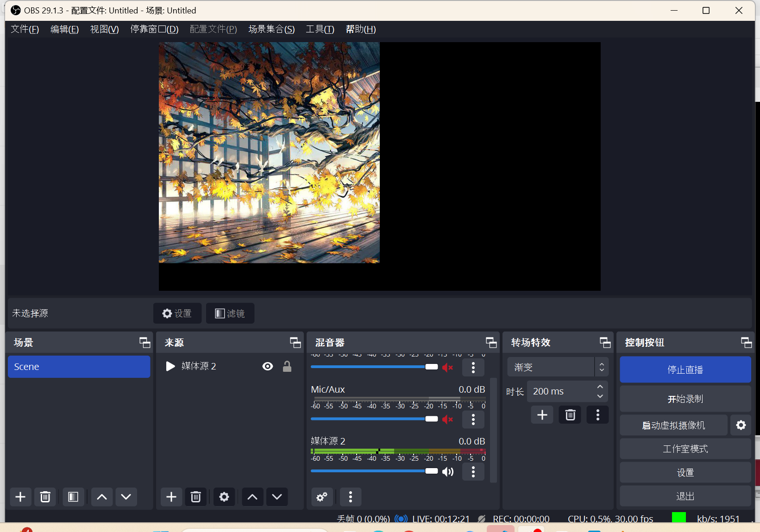Move scene up arrow

[x=102, y=497]
